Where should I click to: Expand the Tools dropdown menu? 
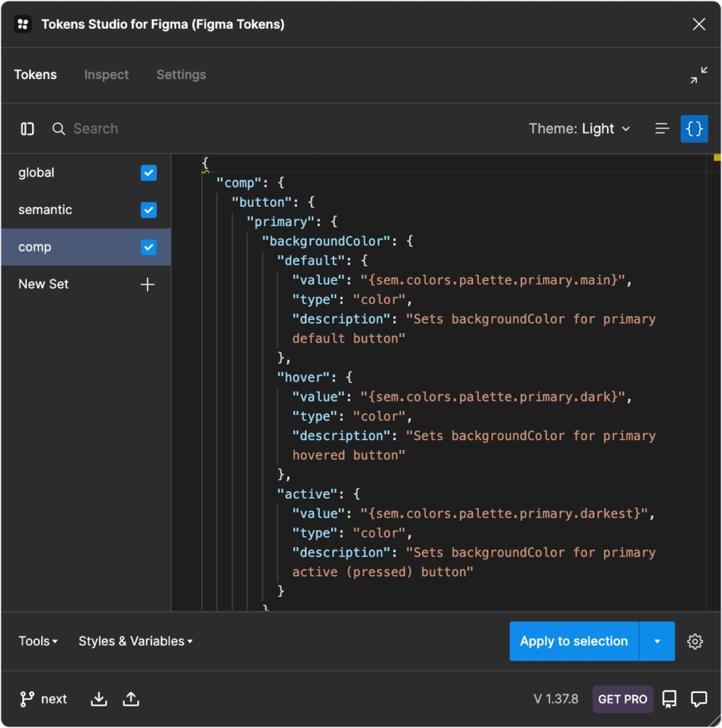[x=38, y=641]
